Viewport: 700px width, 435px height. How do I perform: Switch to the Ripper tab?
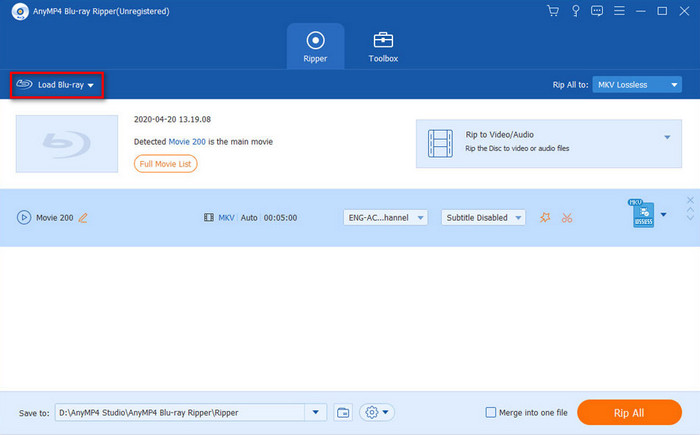click(x=315, y=46)
